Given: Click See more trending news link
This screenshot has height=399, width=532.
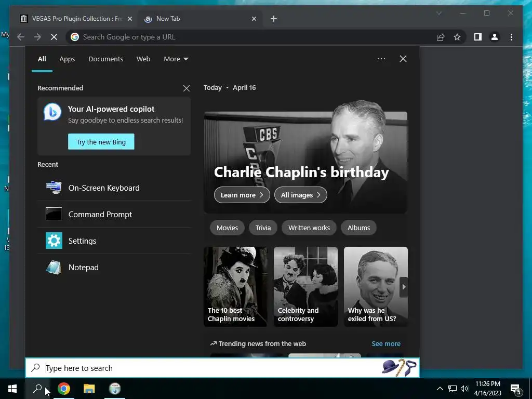Looking at the screenshot, I should point(386,344).
